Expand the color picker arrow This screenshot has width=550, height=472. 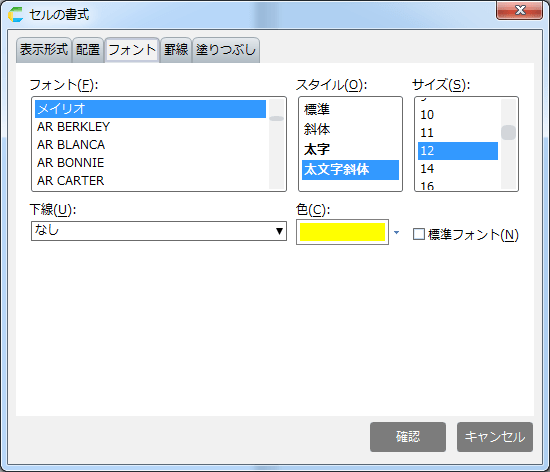(x=396, y=232)
